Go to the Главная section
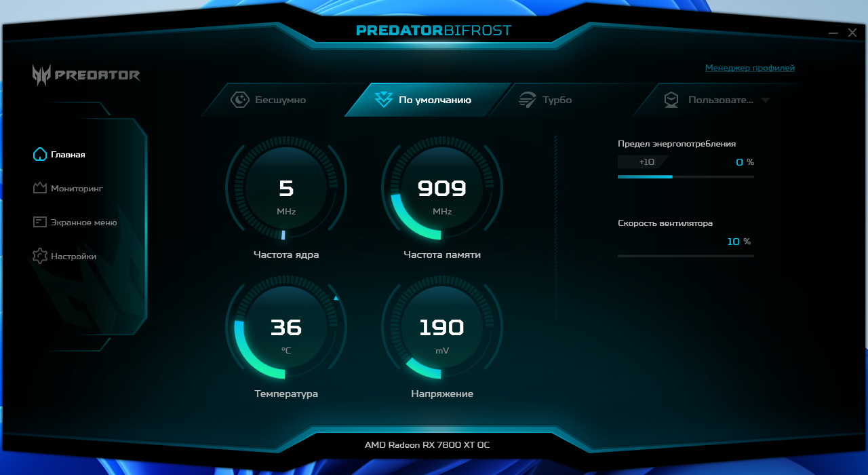Screen dimensions: 868x475 68,154
